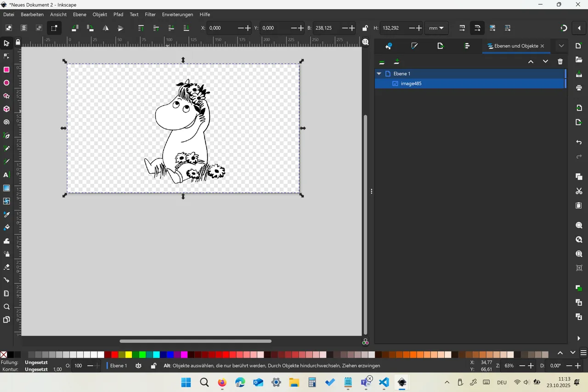Toggle scaling of rounded rectangle corners
The height and width of the screenshot is (392, 588).
[477, 28]
